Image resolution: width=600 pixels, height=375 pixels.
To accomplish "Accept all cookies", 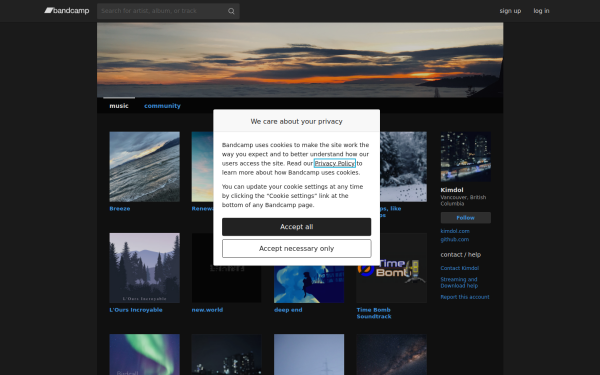I will [x=297, y=227].
